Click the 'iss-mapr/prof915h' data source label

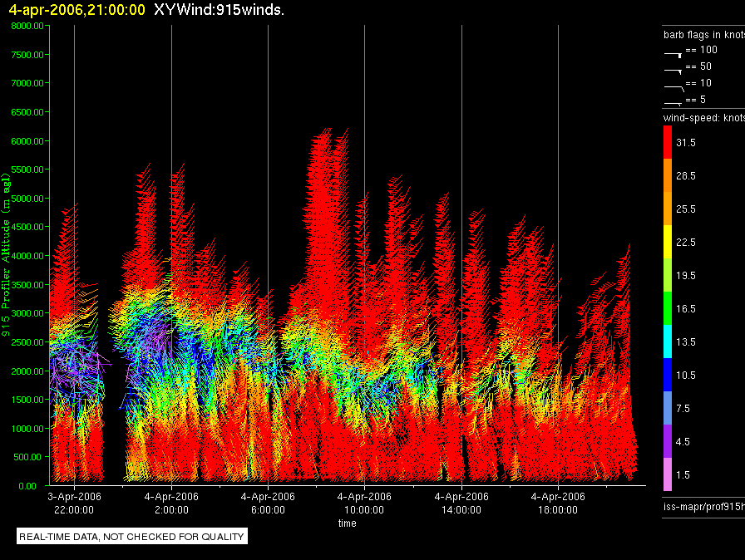(704, 506)
